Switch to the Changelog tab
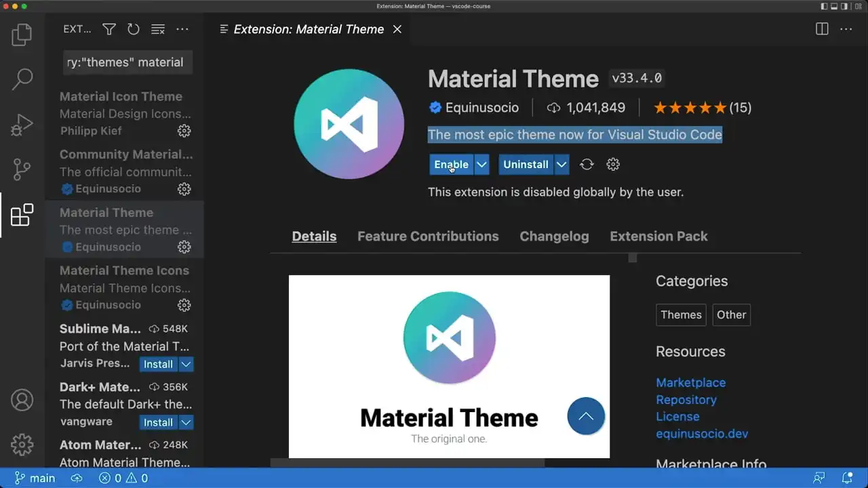This screenshot has width=868, height=488. (x=554, y=237)
